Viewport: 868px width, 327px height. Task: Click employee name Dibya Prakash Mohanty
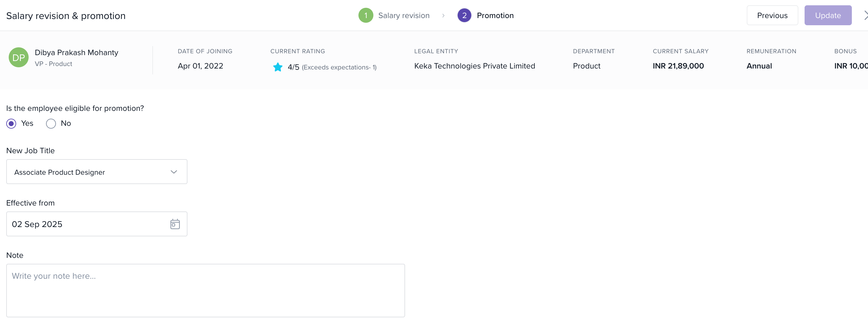[x=76, y=53]
